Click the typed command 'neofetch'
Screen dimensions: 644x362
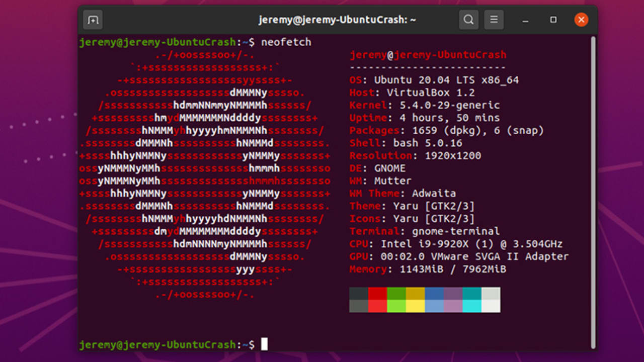coord(286,42)
